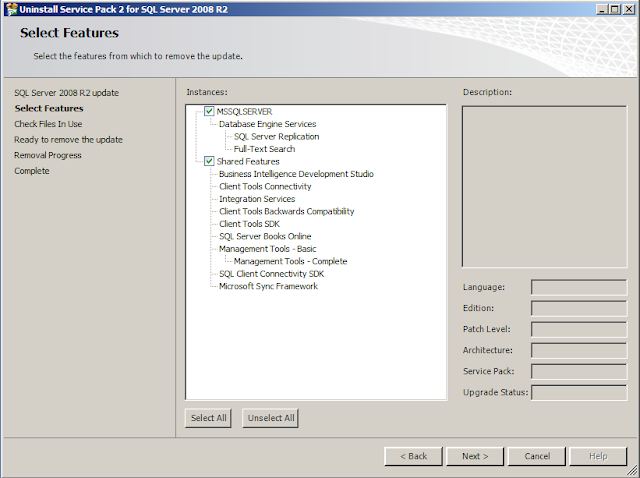Select Client Tools Connectivity item
This screenshot has width=640, height=478.
(265, 187)
